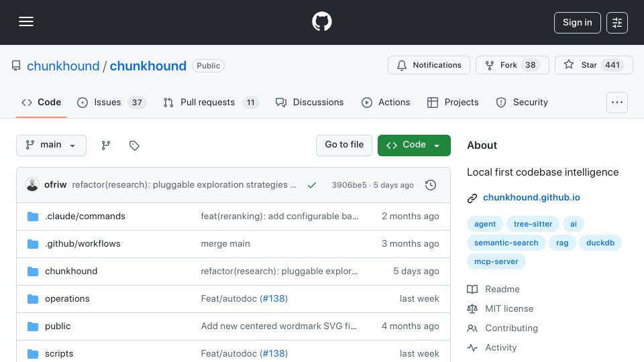
Task: Click the '5 days ago' timestamp in chunkhound row
Action: tap(416, 271)
